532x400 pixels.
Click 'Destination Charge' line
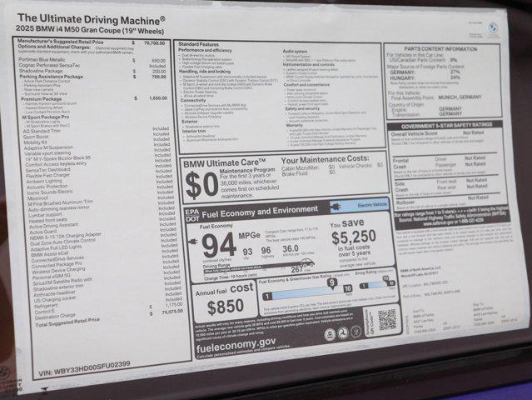click(55, 317)
